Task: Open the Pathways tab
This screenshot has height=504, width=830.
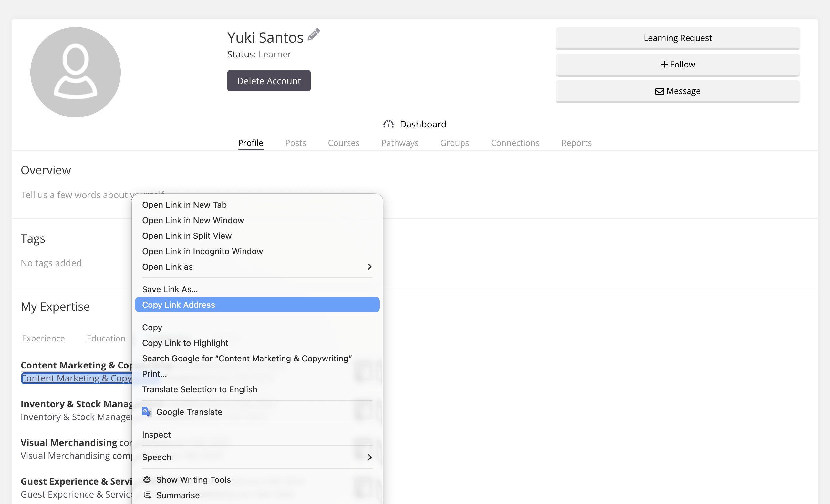Action: coord(400,143)
